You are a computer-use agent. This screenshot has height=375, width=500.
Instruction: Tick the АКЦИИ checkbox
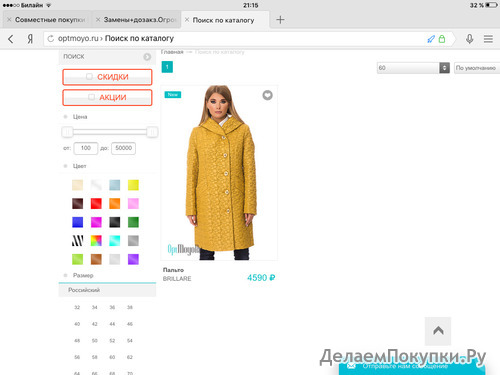(91, 97)
